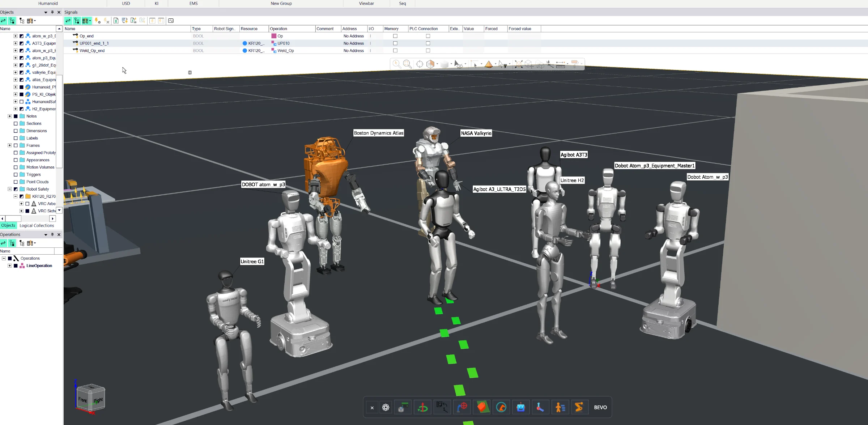The height and width of the screenshot is (425, 868).
Task: Expand the LineOperation node
Action: (x=10, y=266)
